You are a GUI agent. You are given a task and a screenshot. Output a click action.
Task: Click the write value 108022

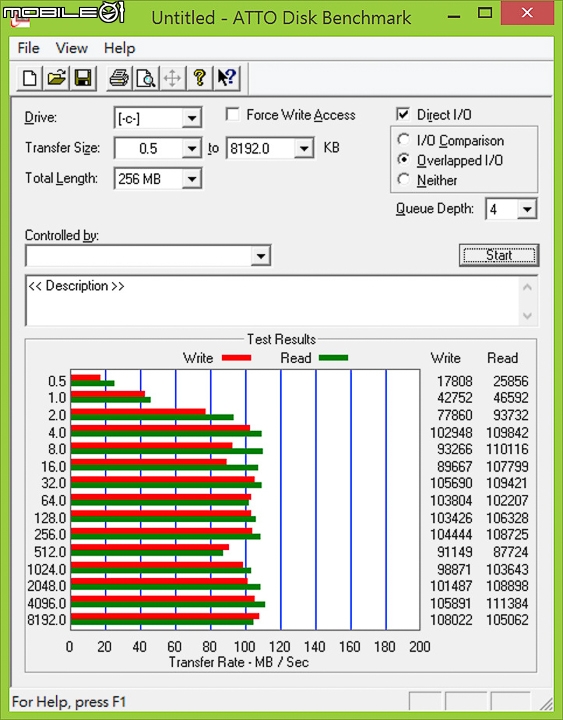(x=451, y=620)
